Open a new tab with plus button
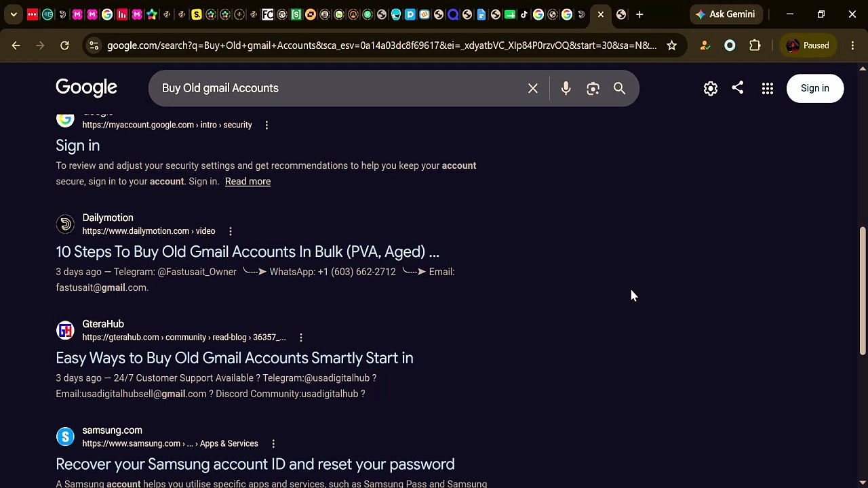The width and height of the screenshot is (868, 488). coord(639,14)
